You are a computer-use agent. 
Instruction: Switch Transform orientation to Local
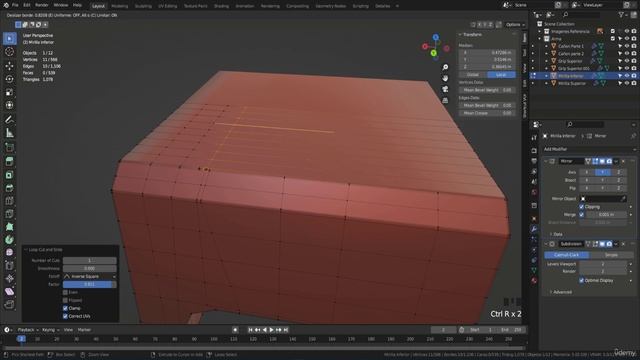[501, 75]
